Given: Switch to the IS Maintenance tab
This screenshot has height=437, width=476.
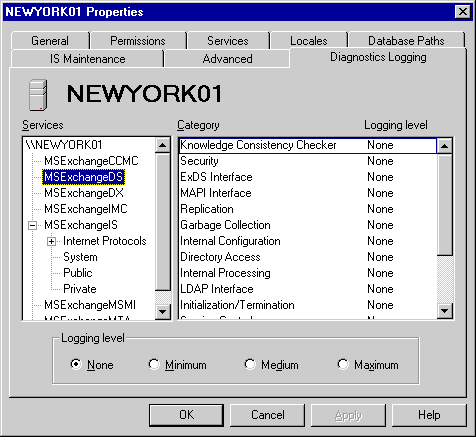Looking at the screenshot, I should (88, 59).
